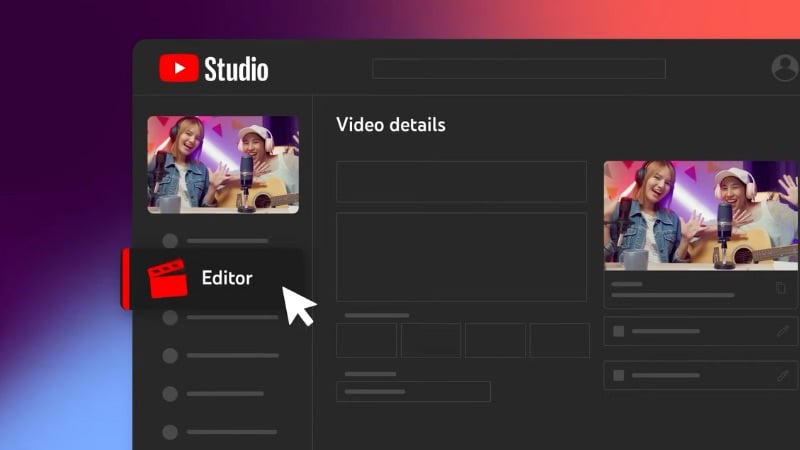Click the red clapperboard Editor icon
Viewport: 800px width, 450px height.
coord(167,279)
